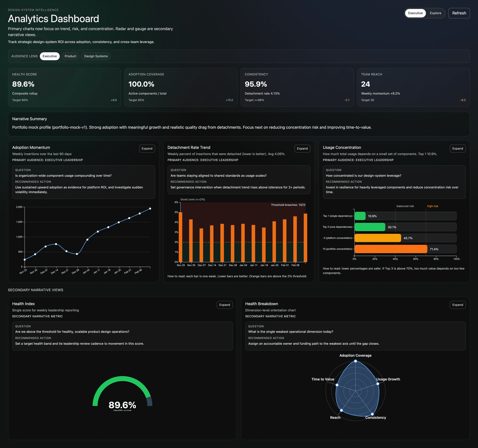Switch to the Explore view

435,13
